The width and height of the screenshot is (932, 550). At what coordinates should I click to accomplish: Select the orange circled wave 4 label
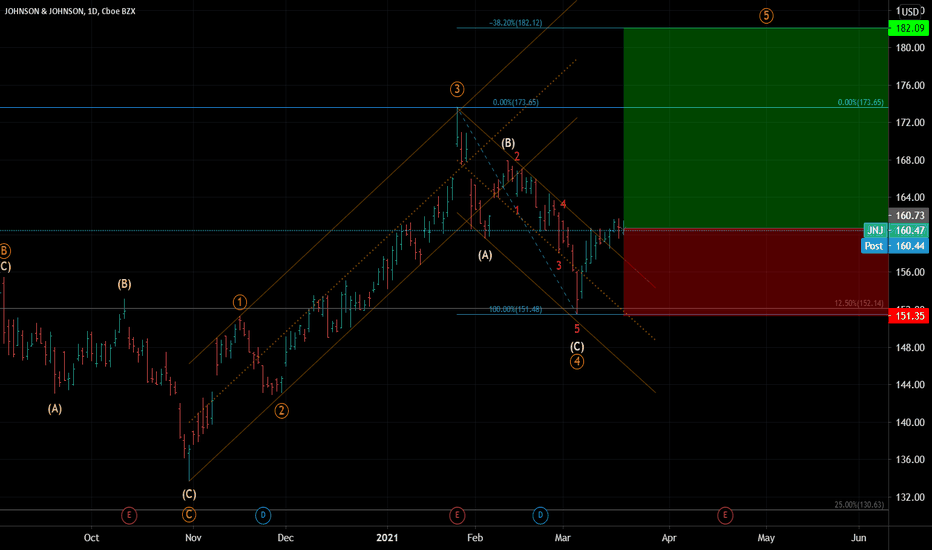click(x=577, y=362)
